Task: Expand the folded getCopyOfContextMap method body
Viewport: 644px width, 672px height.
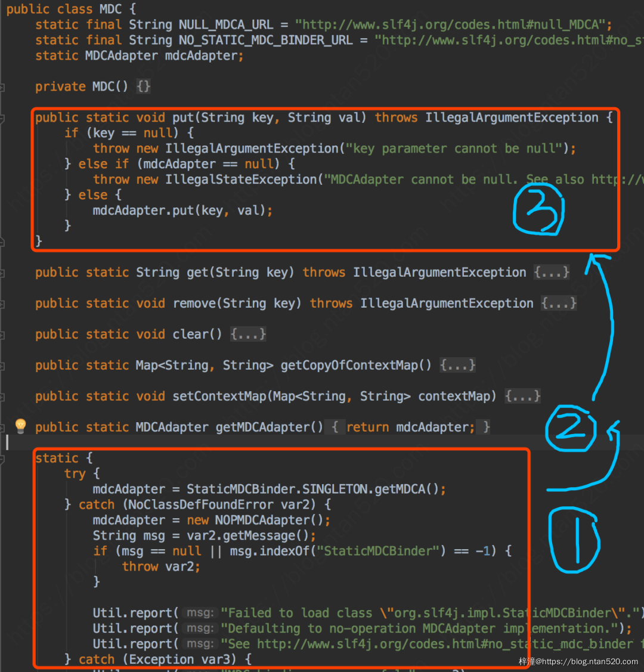Action: [457, 365]
